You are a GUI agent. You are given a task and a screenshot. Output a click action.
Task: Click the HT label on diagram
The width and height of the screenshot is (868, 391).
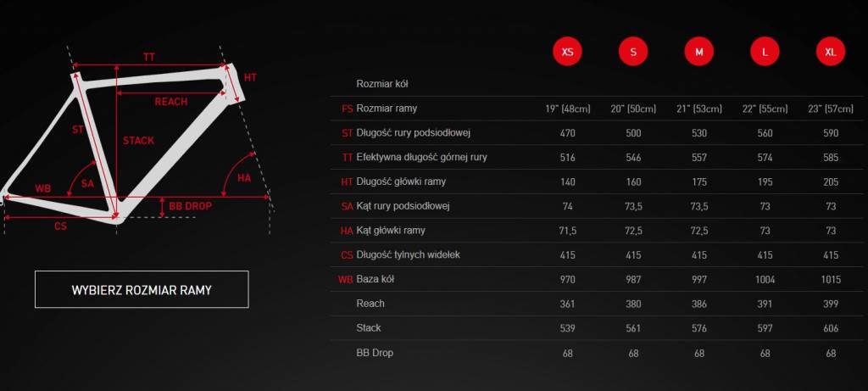[250, 77]
